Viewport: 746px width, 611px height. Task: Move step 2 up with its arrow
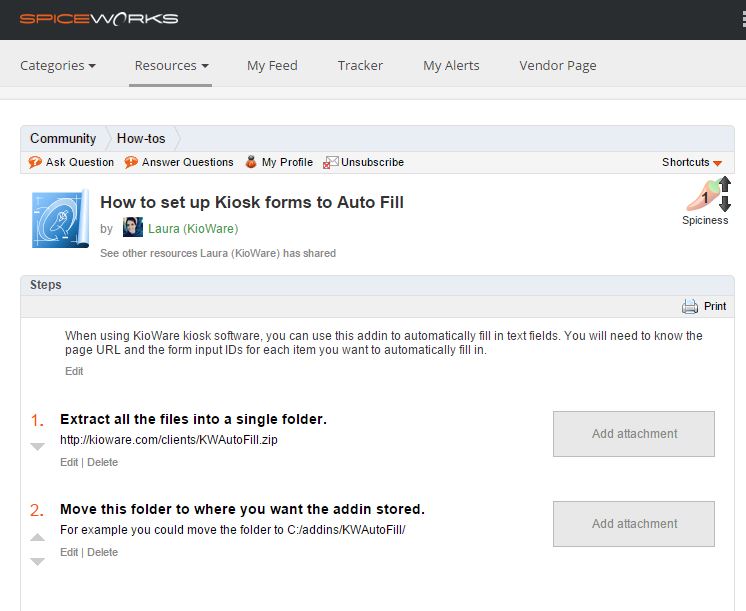pos(38,537)
